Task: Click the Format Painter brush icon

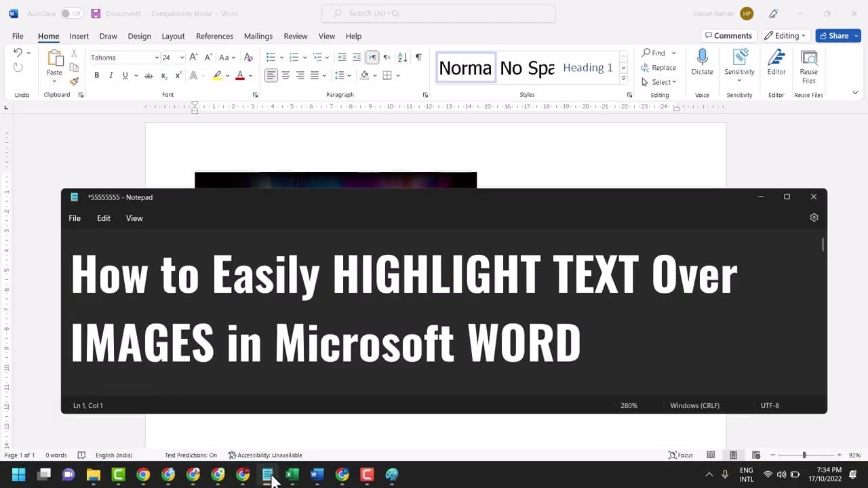Action: tap(74, 81)
